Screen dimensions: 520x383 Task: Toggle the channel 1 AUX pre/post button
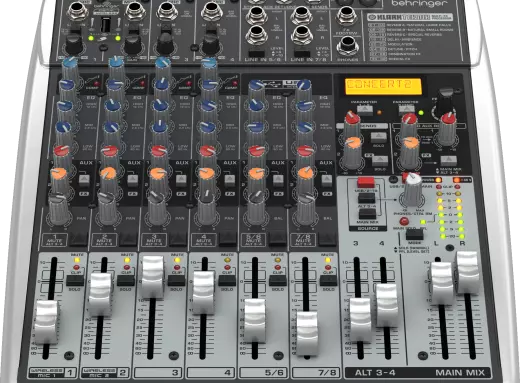tap(84, 180)
